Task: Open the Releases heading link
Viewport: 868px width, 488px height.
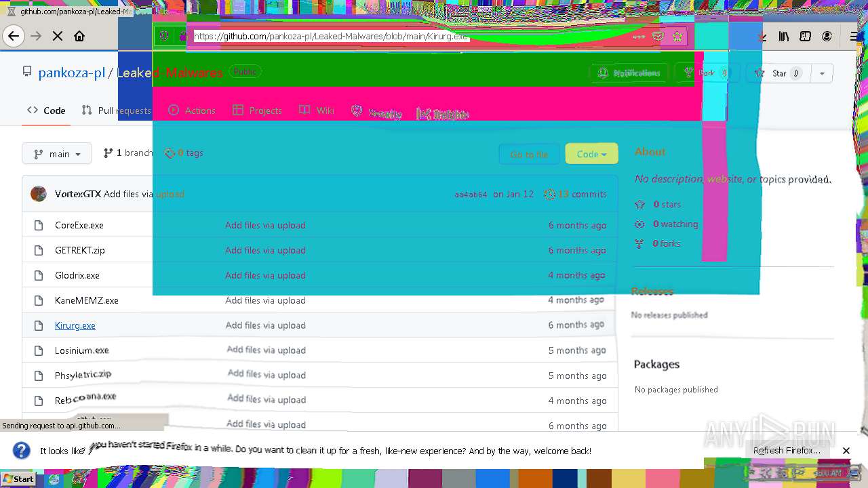Action: tap(652, 291)
